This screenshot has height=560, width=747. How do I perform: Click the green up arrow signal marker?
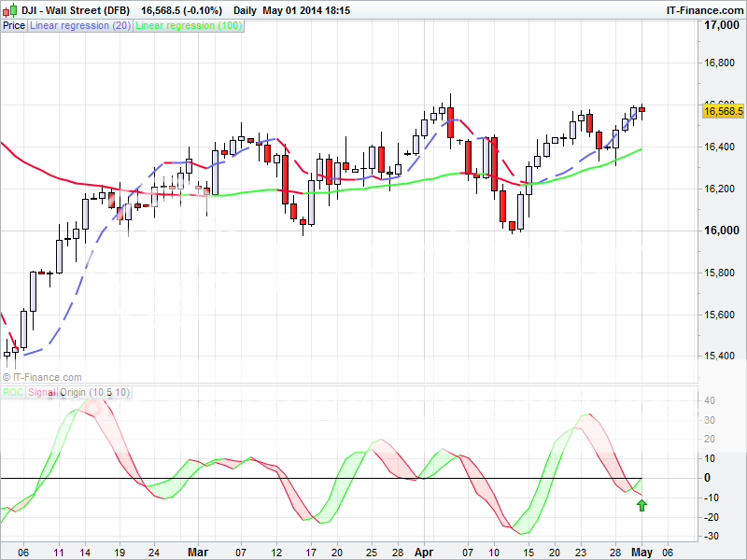click(x=641, y=506)
